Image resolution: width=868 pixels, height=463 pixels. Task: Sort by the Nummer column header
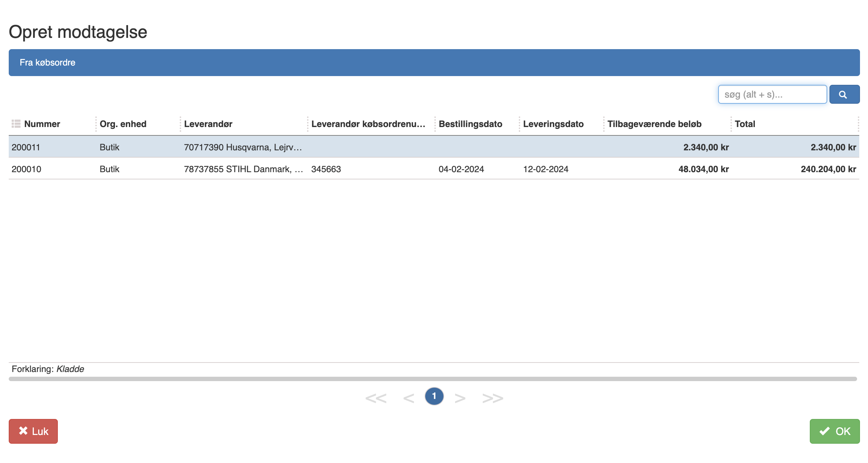pos(42,124)
